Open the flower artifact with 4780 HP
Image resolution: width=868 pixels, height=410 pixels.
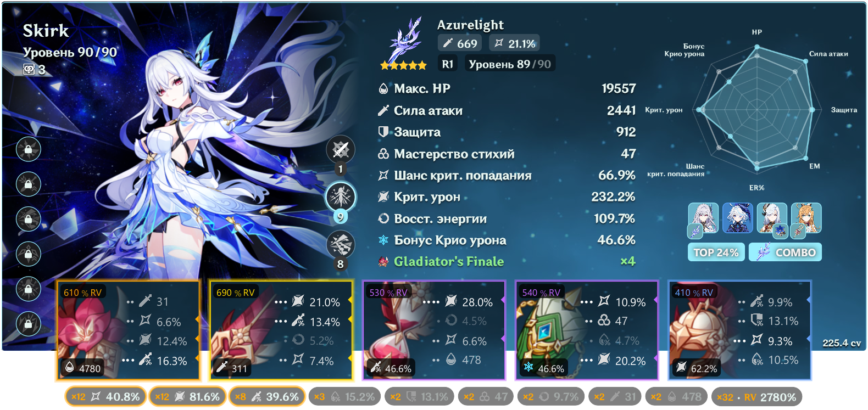tap(129, 330)
